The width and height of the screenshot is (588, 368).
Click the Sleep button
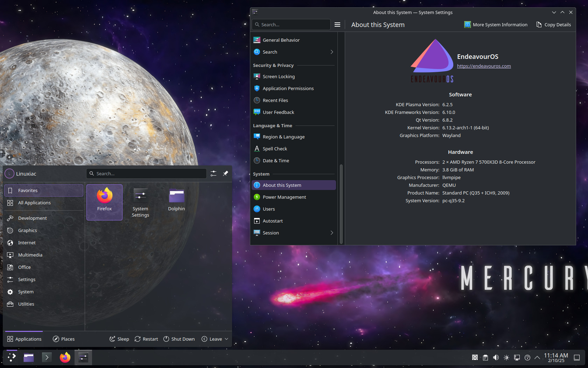point(119,339)
